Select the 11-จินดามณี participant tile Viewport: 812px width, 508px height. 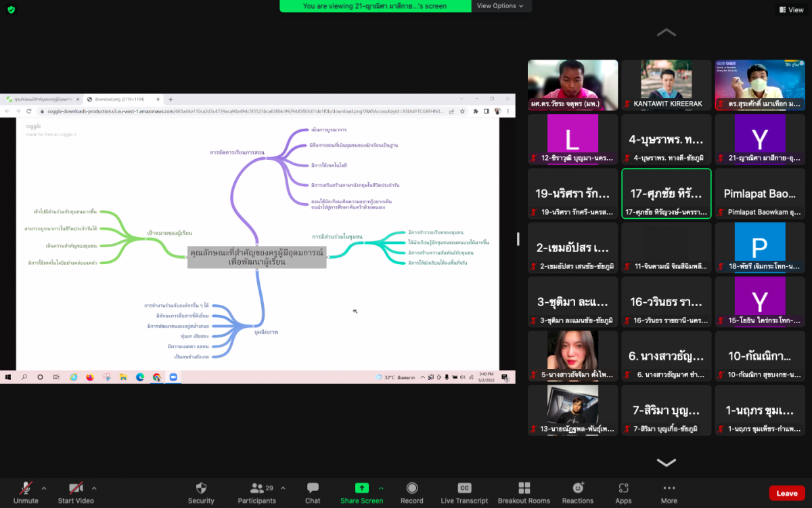pos(667,247)
